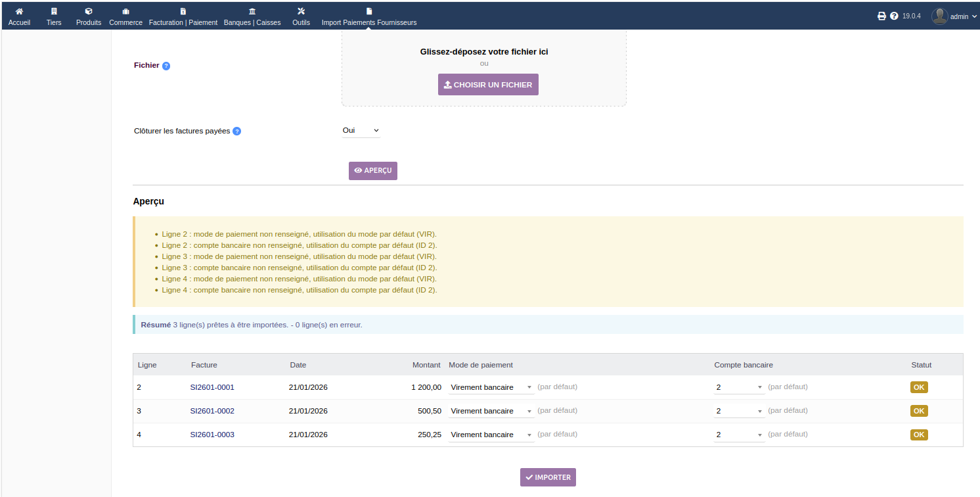Click the Choisir un fichier button

488,85
